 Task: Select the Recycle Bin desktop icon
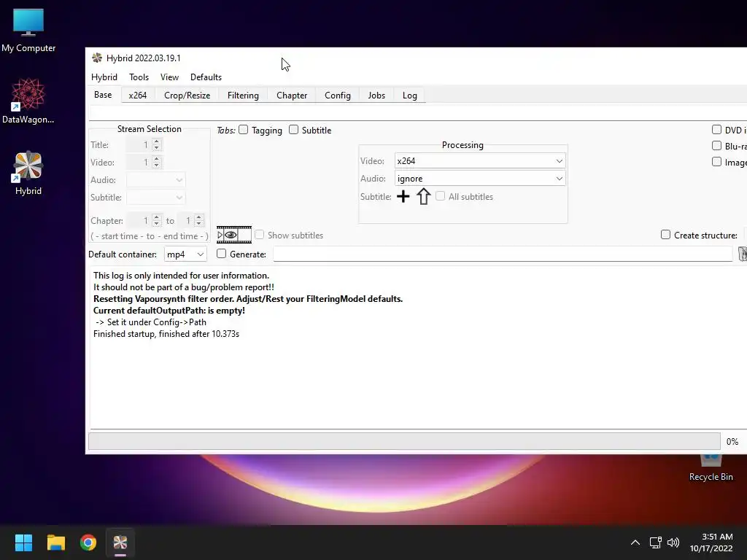click(711, 467)
